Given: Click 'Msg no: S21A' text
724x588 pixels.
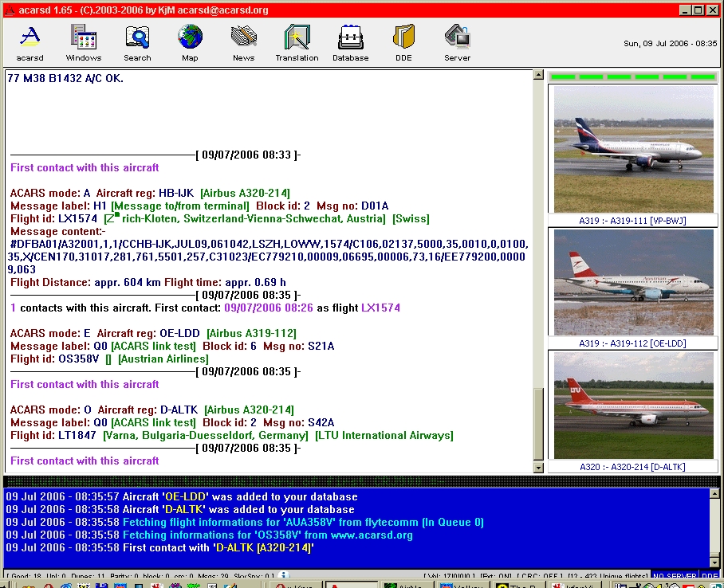Looking at the screenshot, I should [299, 346].
